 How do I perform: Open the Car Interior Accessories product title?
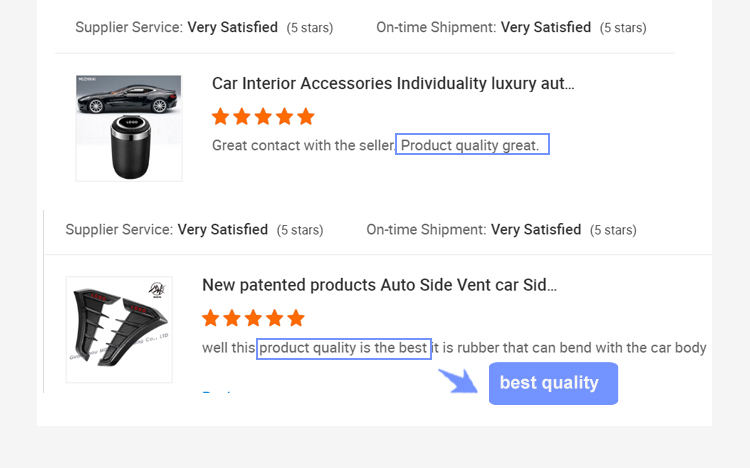pos(393,84)
